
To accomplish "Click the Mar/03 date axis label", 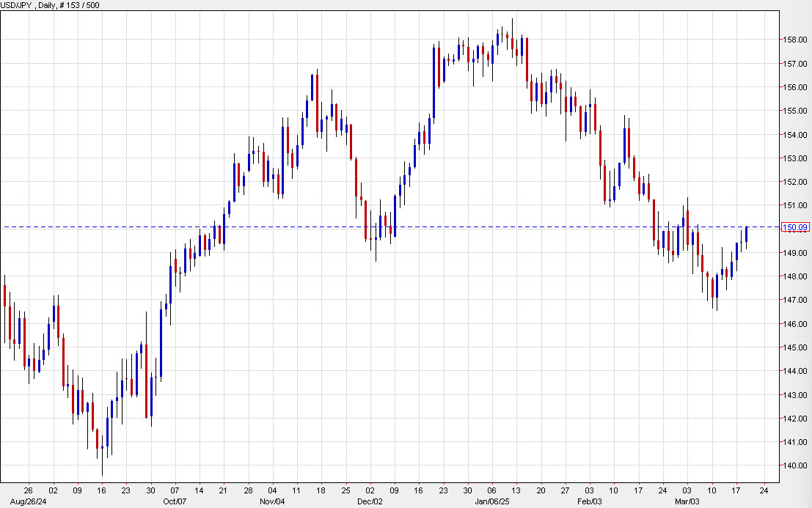I will (x=688, y=503).
